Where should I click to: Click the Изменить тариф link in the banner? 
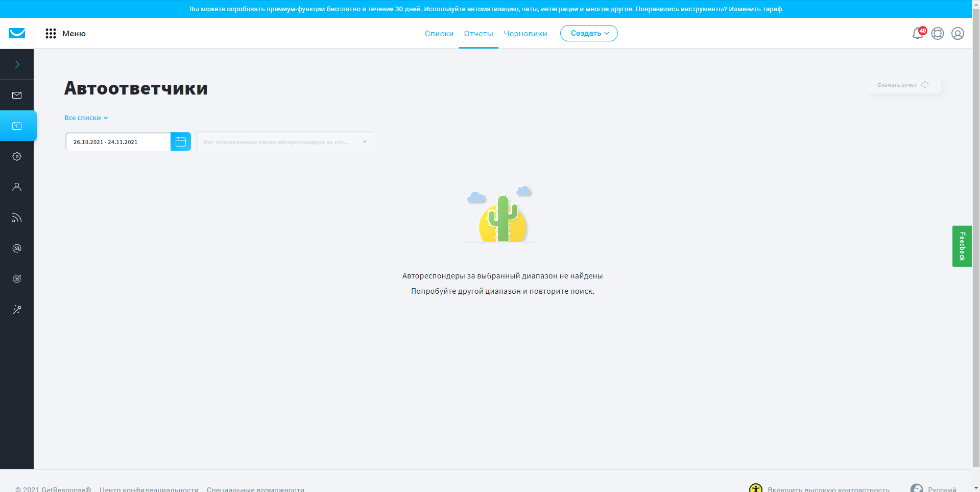755,9
